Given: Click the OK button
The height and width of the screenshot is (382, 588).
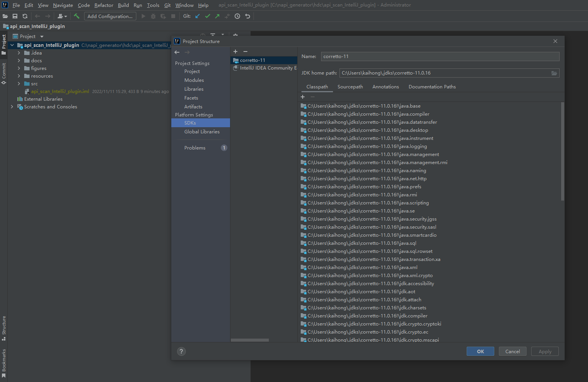Looking at the screenshot, I should 480,351.
